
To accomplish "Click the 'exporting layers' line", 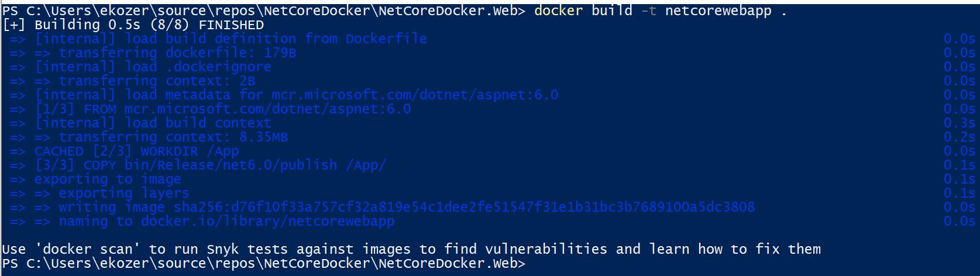I will (123, 193).
